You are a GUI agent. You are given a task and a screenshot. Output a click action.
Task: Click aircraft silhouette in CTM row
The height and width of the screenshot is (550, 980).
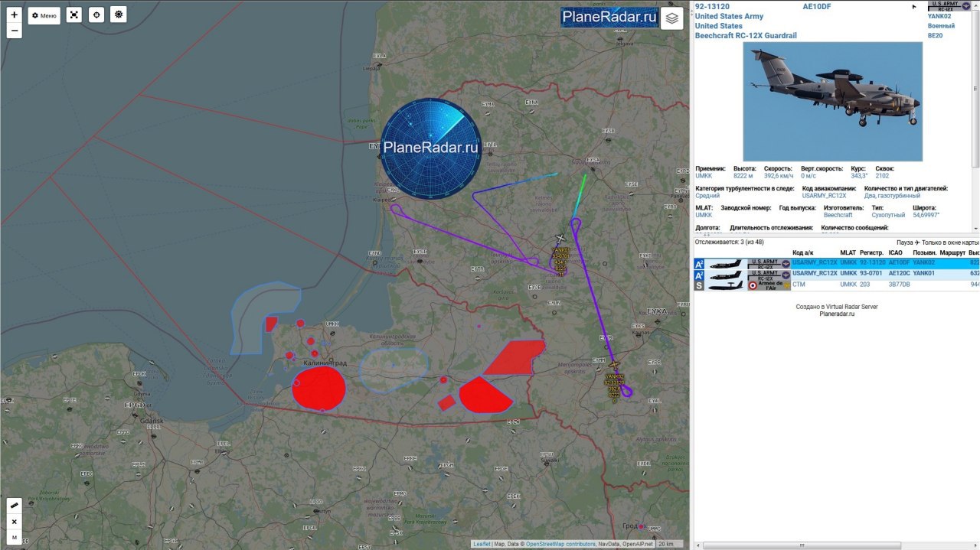coord(726,285)
